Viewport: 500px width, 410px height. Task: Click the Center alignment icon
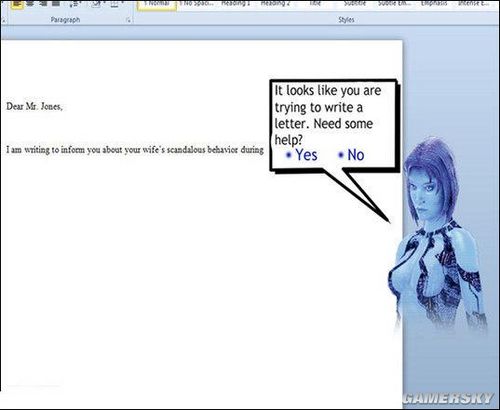coord(31,4)
